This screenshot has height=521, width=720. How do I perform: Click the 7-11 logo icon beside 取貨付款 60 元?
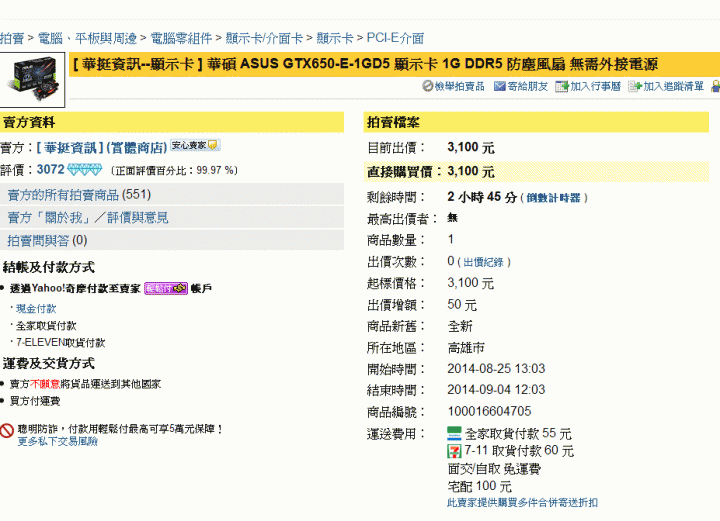coord(454,451)
